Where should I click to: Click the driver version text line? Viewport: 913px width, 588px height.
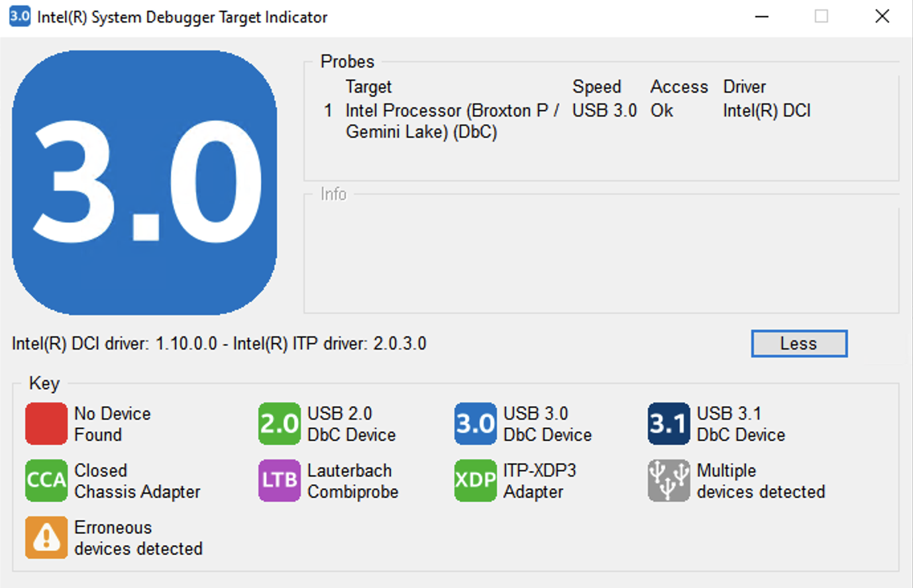click(219, 344)
